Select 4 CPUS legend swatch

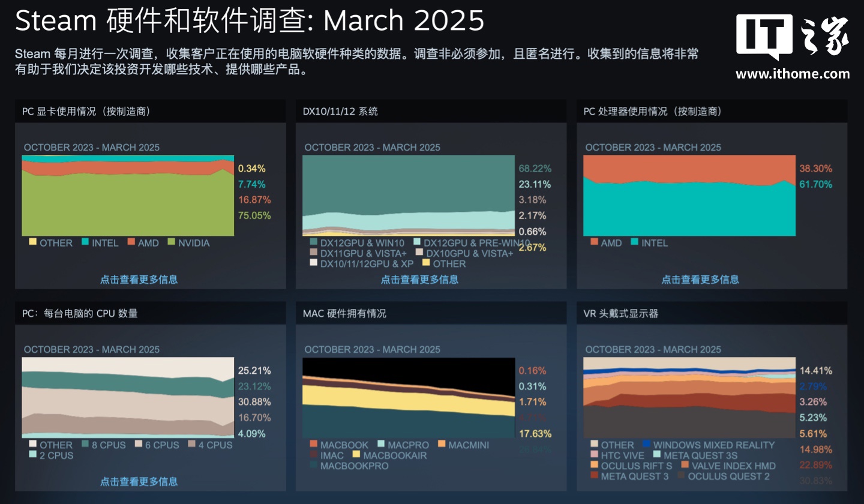coord(191,445)
